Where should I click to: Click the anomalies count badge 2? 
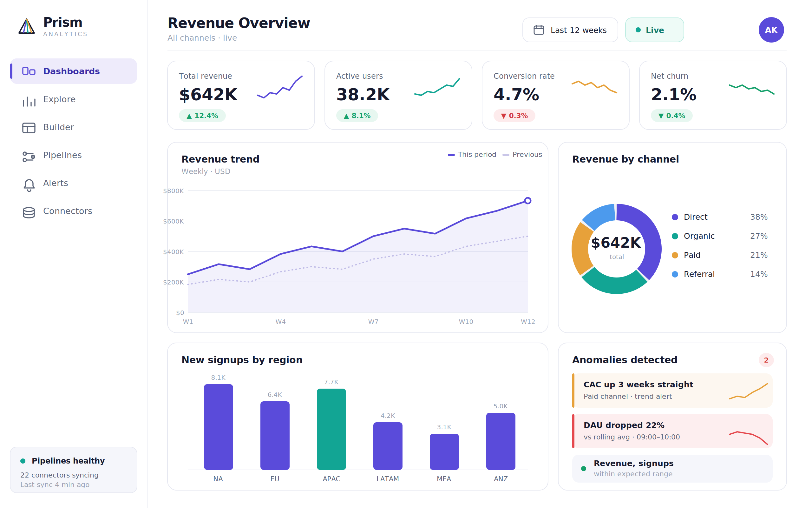(x=766, y=360)
